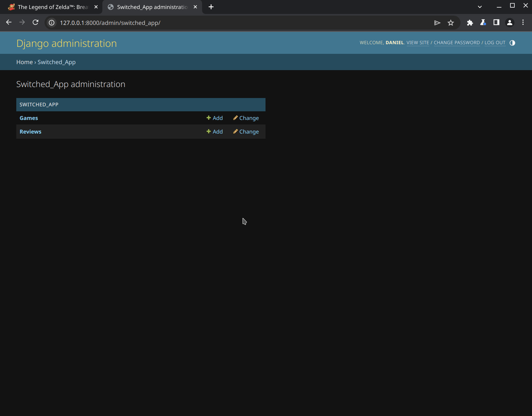Click the share page icon in address bar
This screenshot has width=532, height=416.
[x=437, y=23]
